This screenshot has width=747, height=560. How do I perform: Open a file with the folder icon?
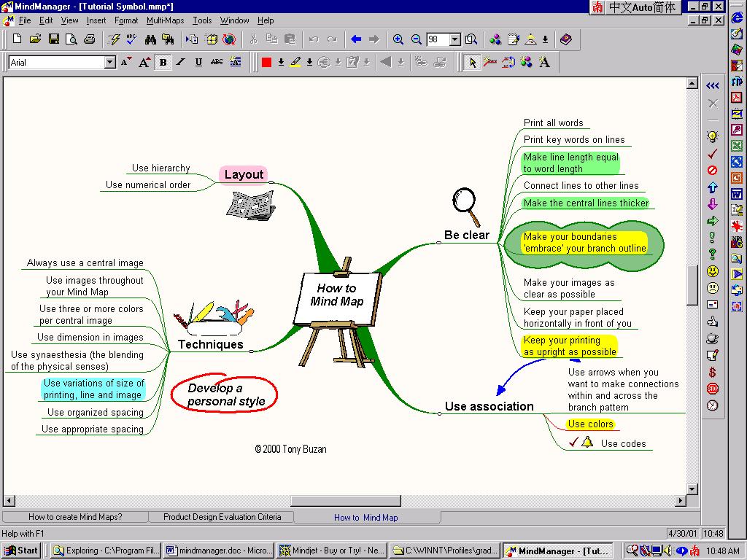pyautogui.click(x=35, y=39)
